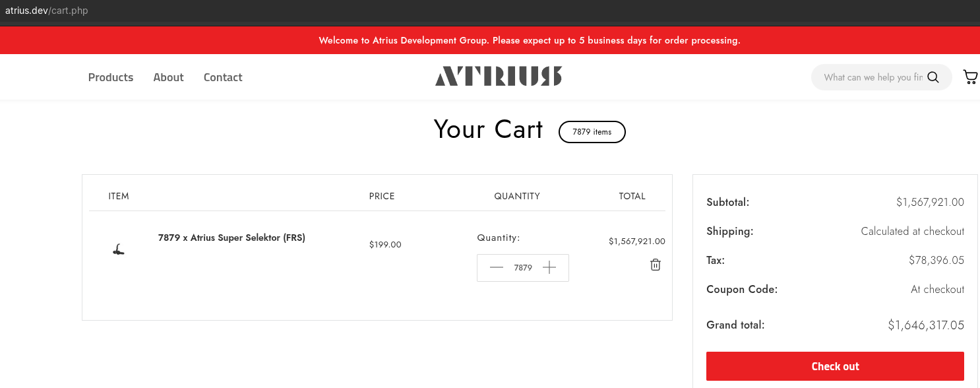Screen dimensions: 980x388
Task: Click the PRICE column header
Action: (x=382, y=196)
